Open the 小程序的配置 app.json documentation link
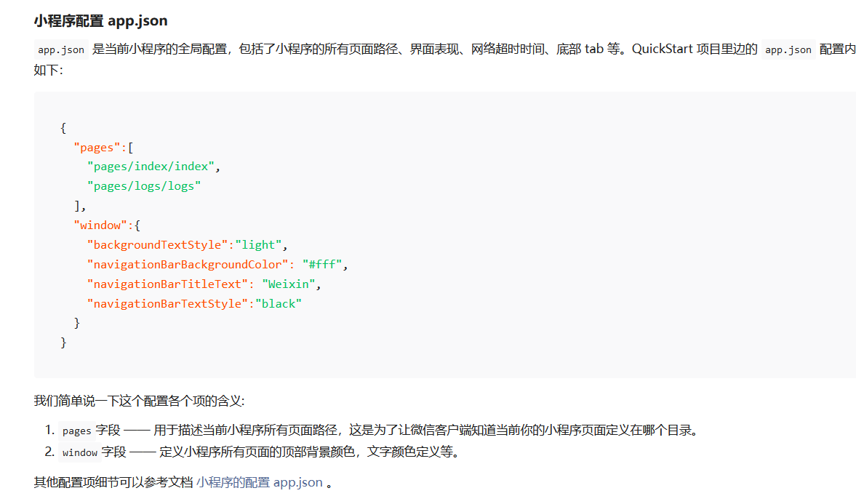856x504 pixels. [x=258, y=481]
